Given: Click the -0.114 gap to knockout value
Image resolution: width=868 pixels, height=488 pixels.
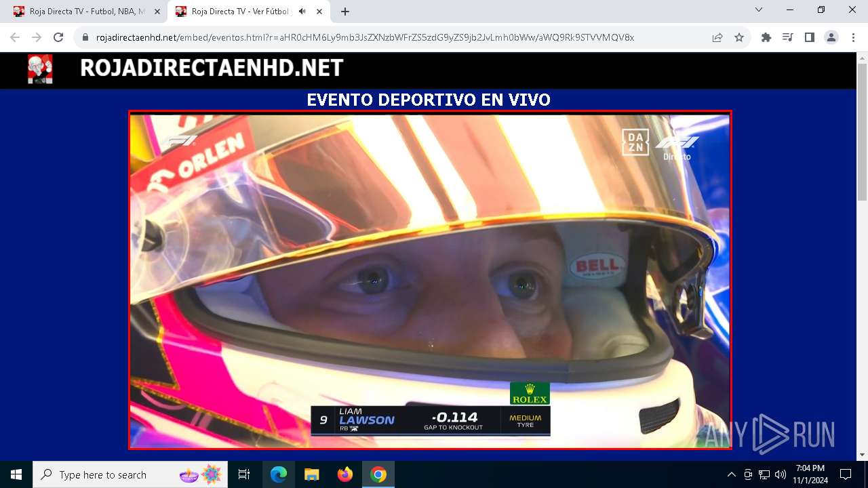Looking at the screenshot, I should tap(454, 418).
